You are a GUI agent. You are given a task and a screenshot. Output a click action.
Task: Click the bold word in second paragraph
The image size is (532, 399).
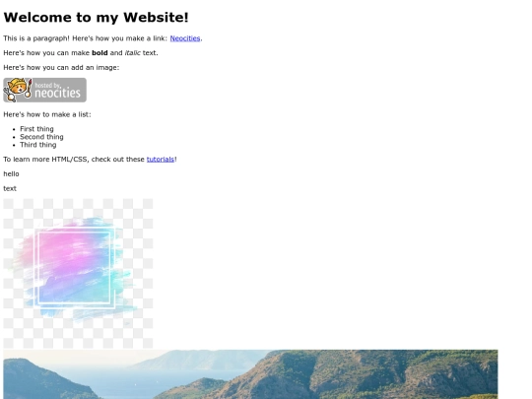point(100,53)
